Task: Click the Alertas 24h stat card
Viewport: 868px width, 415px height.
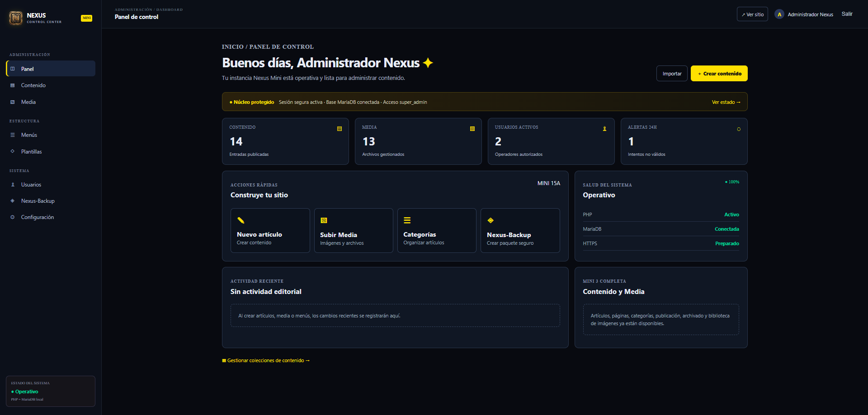Action: pos(684,141)
